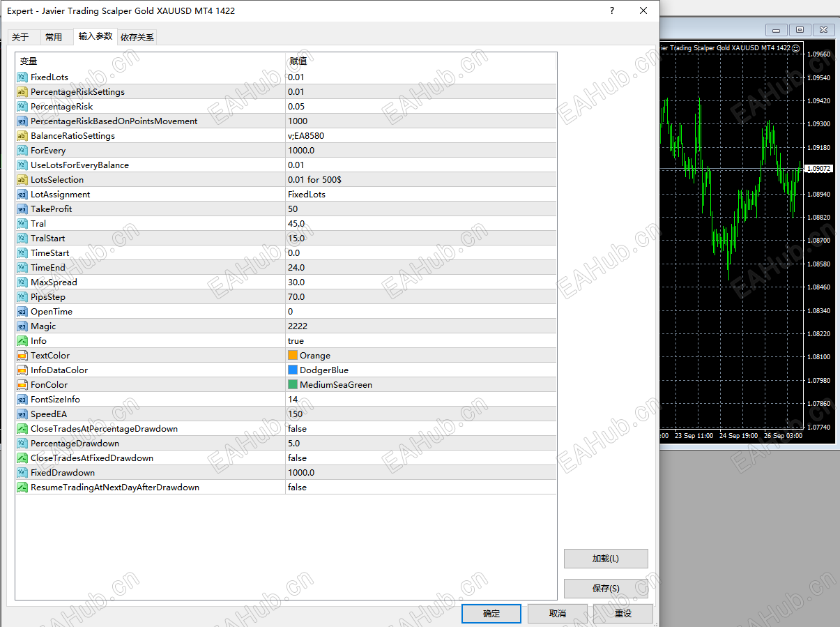Select the 输入参数 tab
Image resolution: width=840 pixels, height=627 pixels.
96,36
